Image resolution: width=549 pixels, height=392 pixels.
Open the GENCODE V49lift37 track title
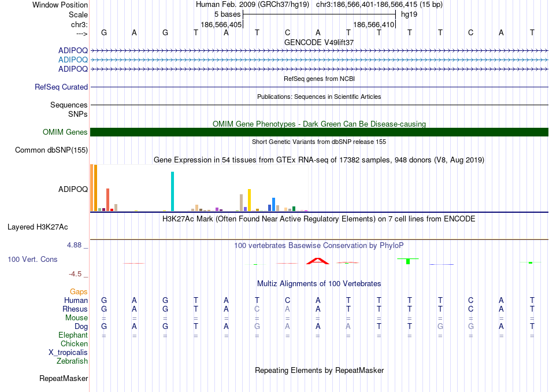pos(319,42)
